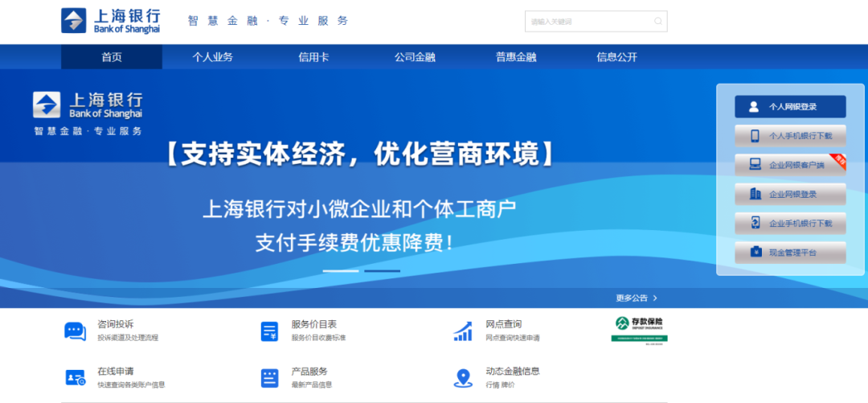Click the 在线申请 ID card icon
This screenshot has width=868, height=403.
76,379
